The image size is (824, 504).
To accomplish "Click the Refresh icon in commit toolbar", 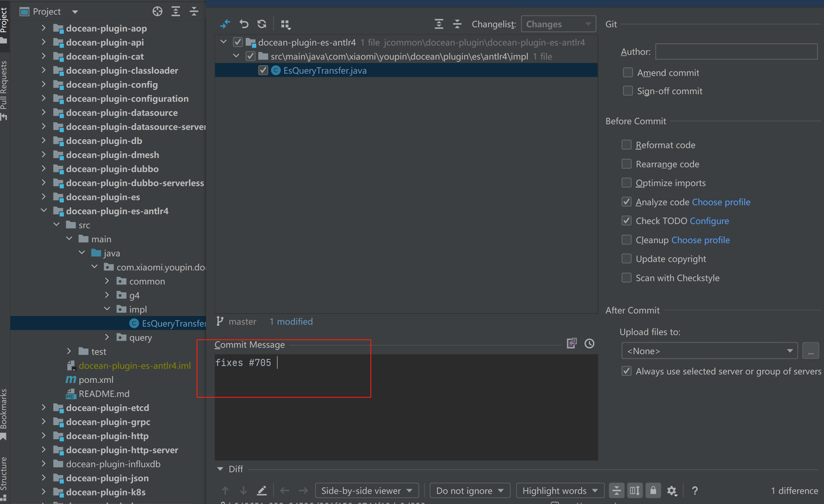I will (262, 24).
